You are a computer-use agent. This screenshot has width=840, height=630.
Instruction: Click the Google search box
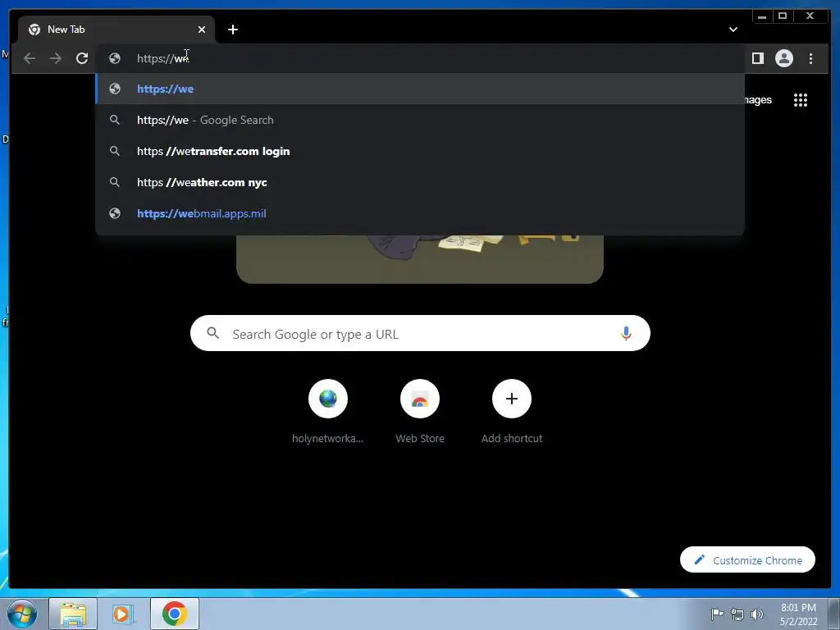(x=420, y=334)
